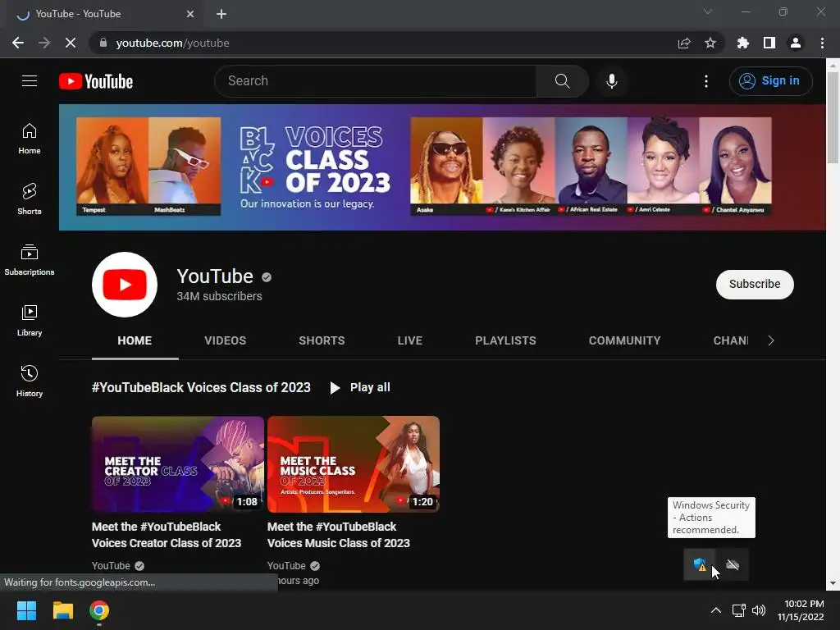Open Chrome three-dot menu
Image resolution: width=840 pixels, height=630 pixels.
pyautogui.click(x=822, y=43)
